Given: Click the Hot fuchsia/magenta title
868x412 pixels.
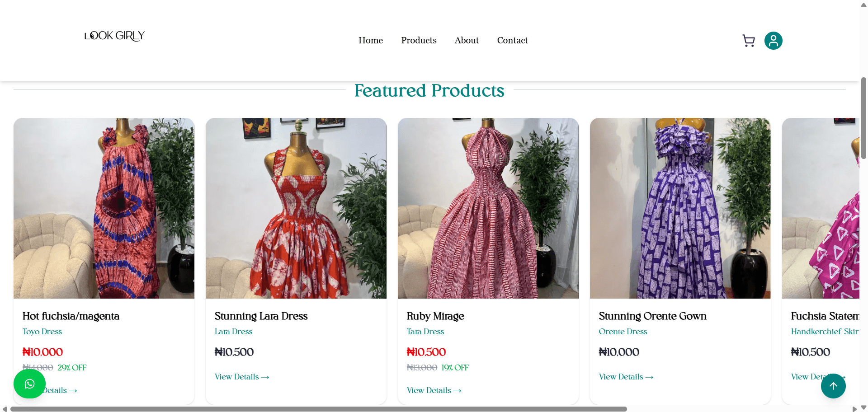Looking at the screenshot, I should point(71,316).
